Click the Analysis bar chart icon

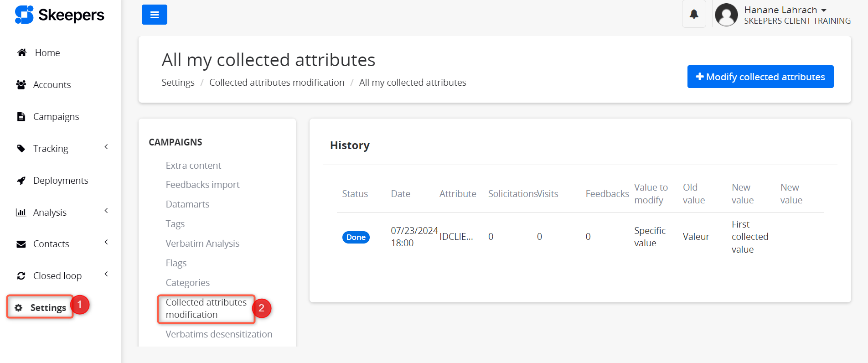(x=21, y=213)
